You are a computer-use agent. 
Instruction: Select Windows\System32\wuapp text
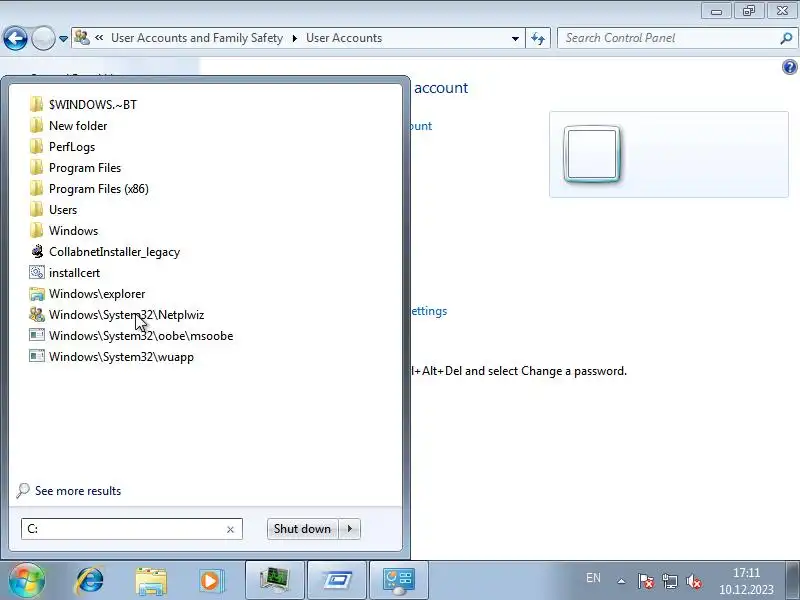tap(121, 357)
